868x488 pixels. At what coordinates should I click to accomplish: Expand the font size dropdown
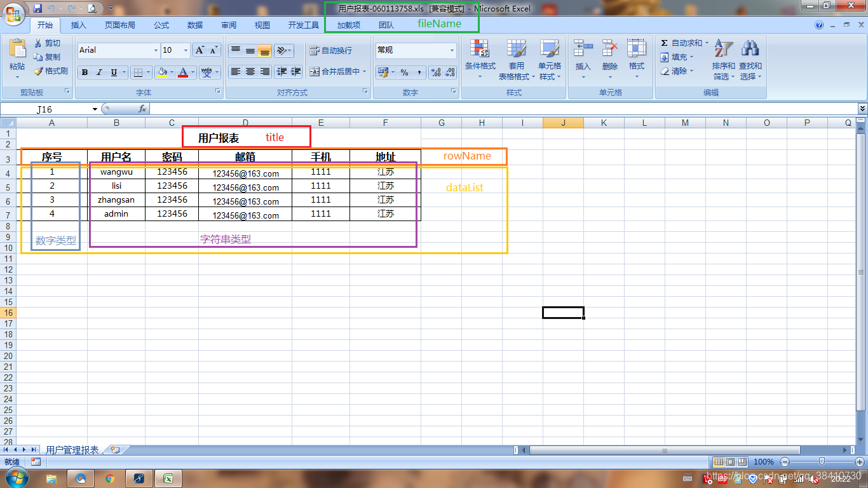[x=186, y=50]
